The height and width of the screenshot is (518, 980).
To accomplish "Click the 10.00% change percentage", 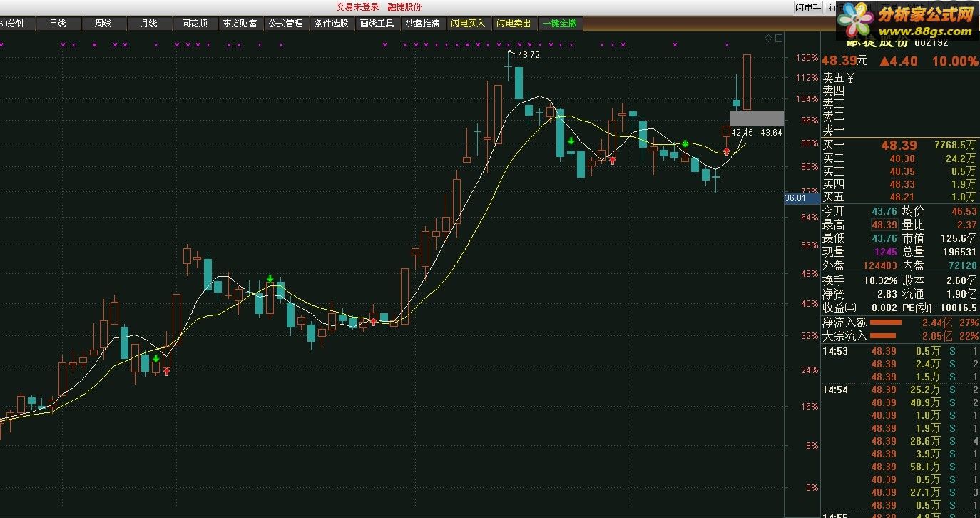I will point(955,61).
